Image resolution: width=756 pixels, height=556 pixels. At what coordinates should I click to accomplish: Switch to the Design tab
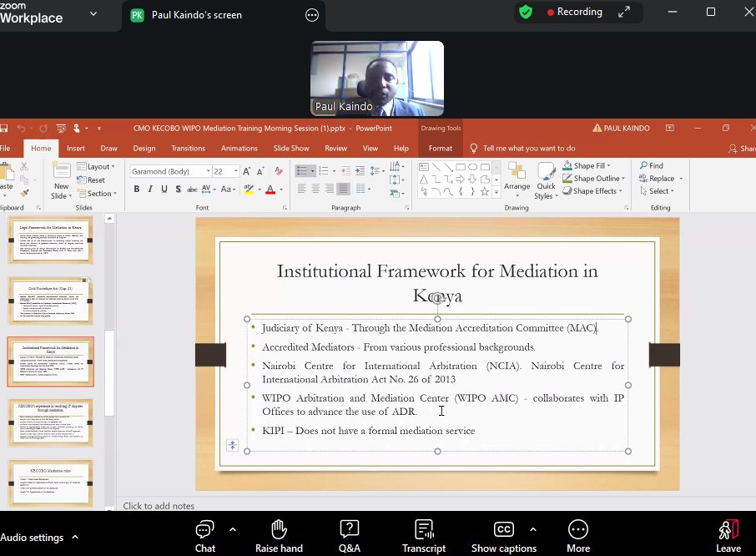(x=144, y=149)
